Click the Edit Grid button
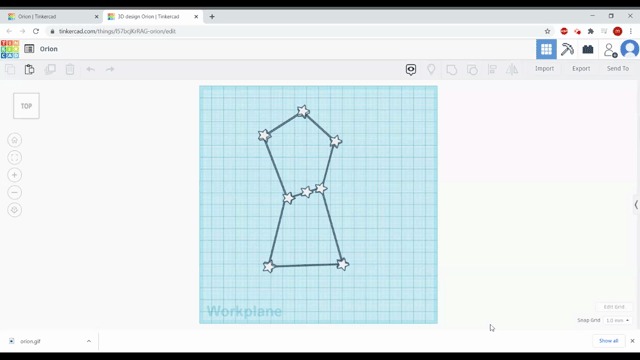Image resolution: width=640 pixels, height=360 pixels. click(614, 307)
